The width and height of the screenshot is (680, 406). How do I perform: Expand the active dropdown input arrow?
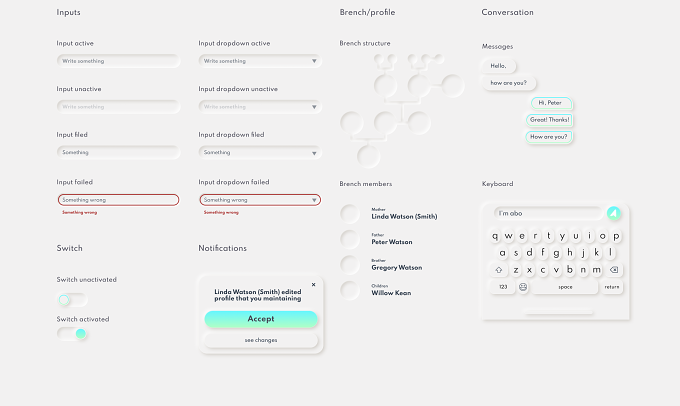coord(314,61)
